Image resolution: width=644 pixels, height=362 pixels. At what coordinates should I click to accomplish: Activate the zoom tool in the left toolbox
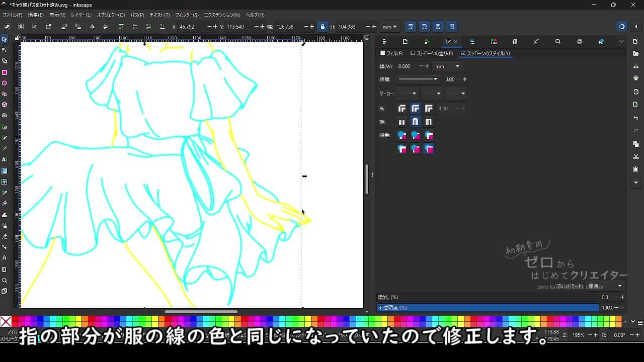5,281
